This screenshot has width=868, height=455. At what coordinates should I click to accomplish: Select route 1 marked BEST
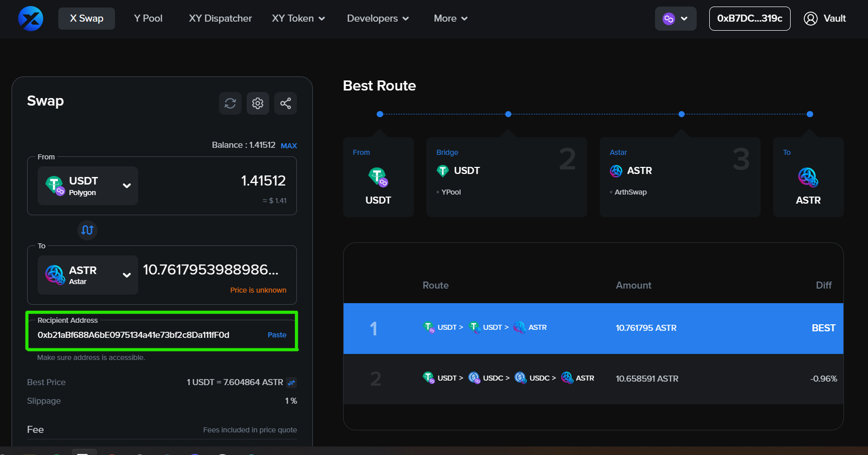pyautogui.click(x=593, y=328)
